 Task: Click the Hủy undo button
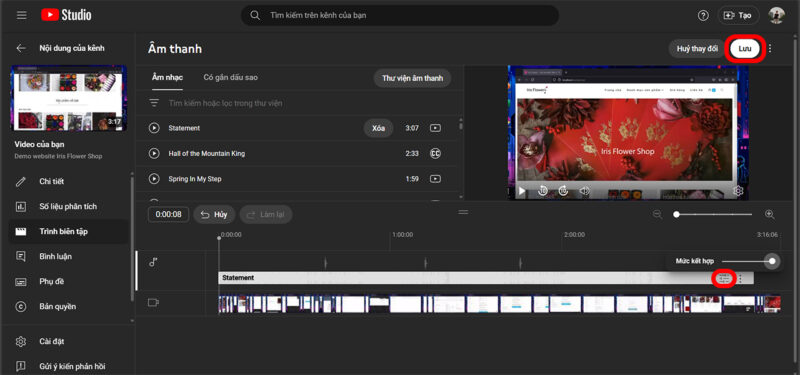[214, 214]
